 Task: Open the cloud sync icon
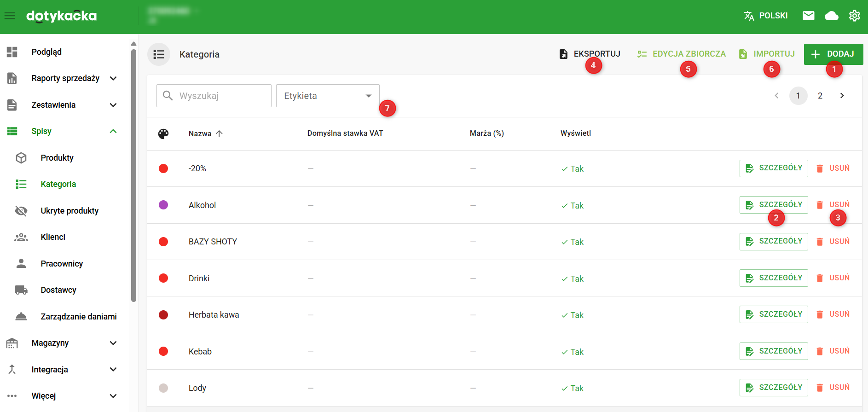(x=831, y=16)
